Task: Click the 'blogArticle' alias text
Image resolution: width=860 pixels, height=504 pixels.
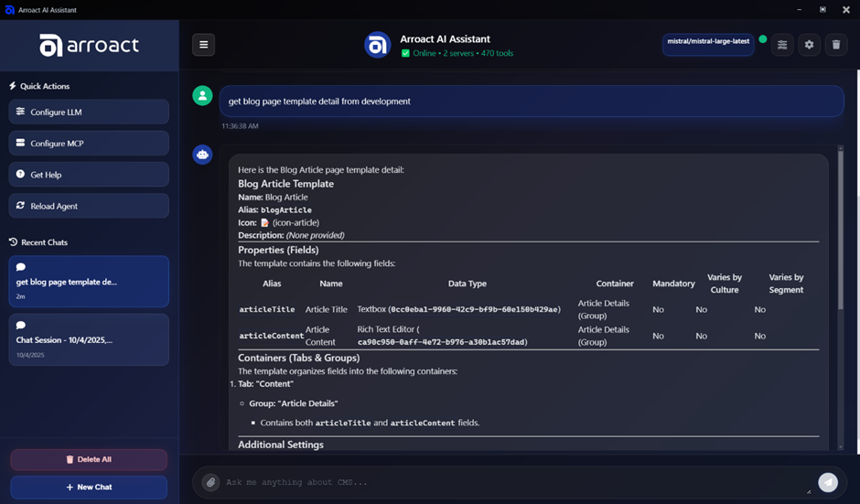Action: coord(285,210)
